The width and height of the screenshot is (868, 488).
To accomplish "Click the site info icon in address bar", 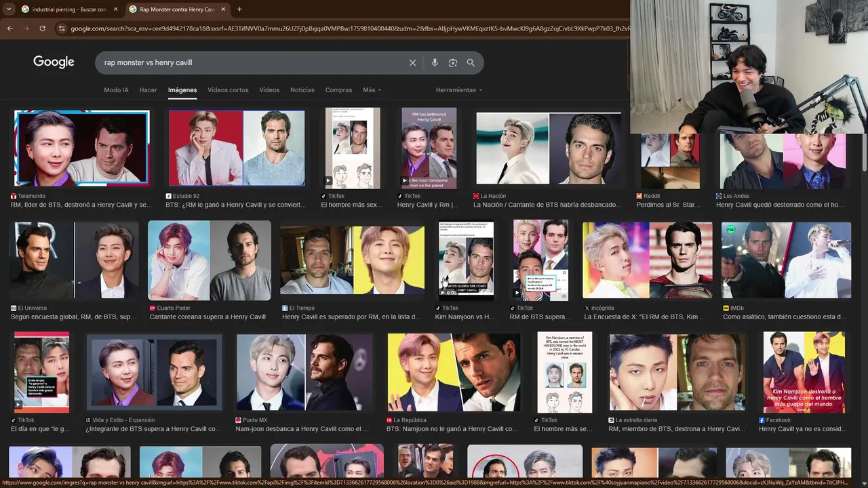I will point(61,28).
